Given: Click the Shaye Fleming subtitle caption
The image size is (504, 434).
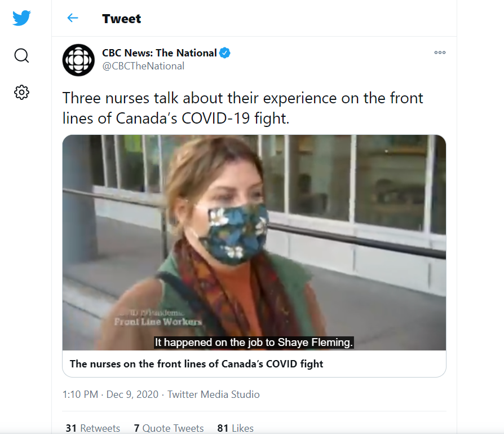Looking at the screenshot, I should 254,342.
